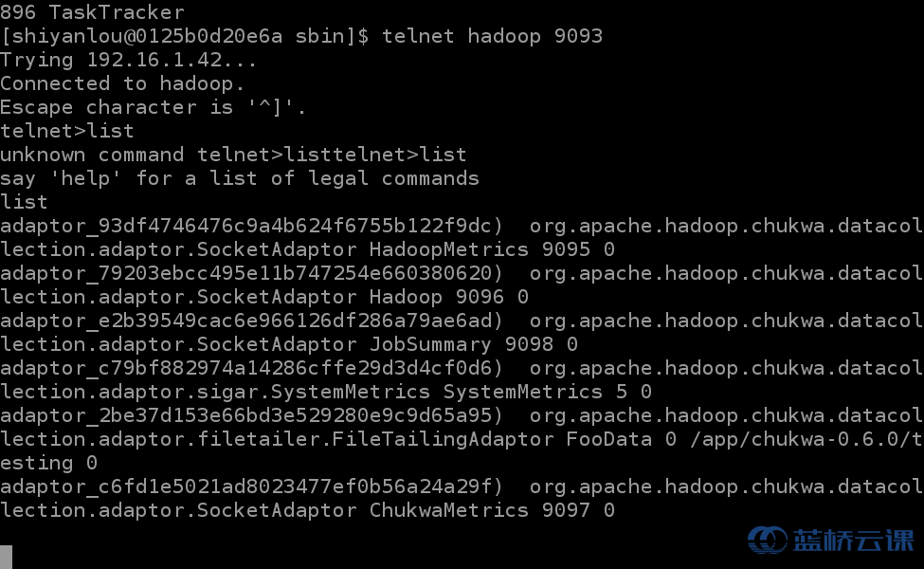Select adaptor ID beginning with adaptor_93df
Image resolution: width=924 pixels, height=569 pixels.
[x=258, y=226]
